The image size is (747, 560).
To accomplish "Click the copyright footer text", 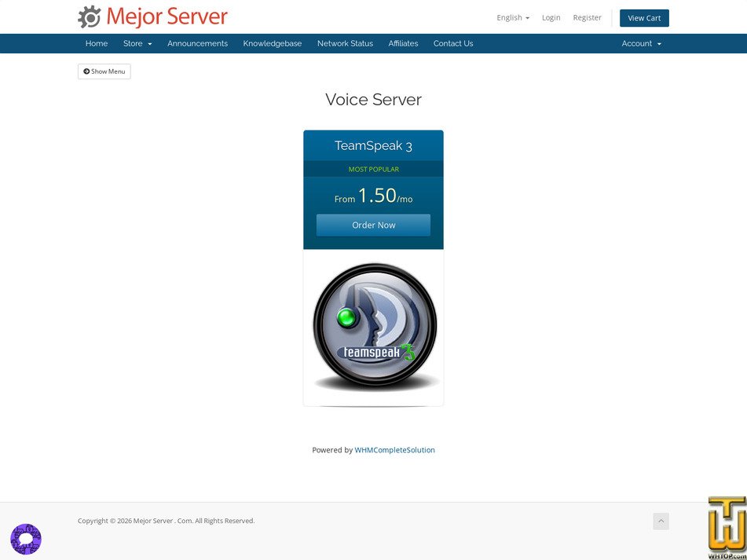I will point(166,521).
